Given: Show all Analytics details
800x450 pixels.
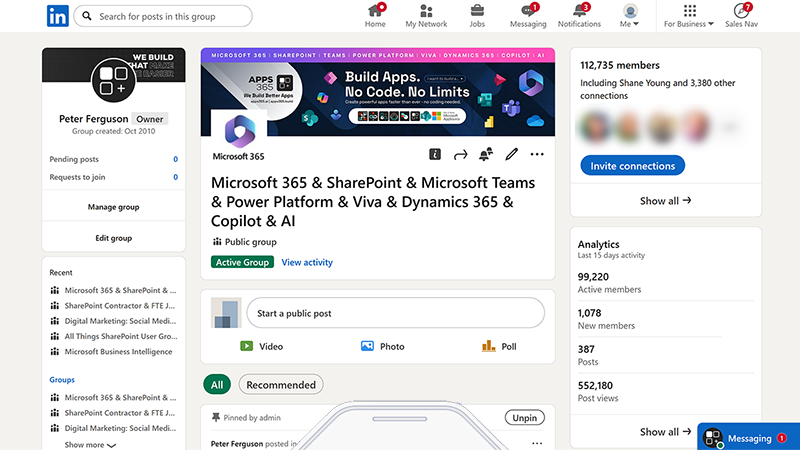Looking at the screenshot, I should (x=666, y=432).
